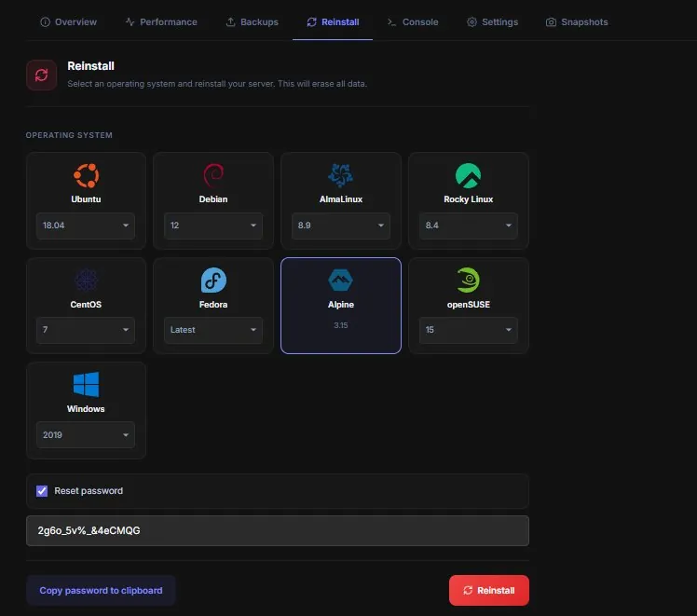The height and width of the screenshot is (616, 697).
Task: Click the Snapshots camera icon
Action: pyautogui.click(x=551, y=21)
